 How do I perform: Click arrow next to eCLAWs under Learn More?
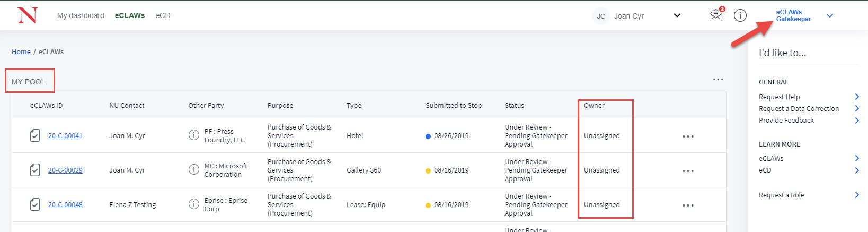[857, 158]
